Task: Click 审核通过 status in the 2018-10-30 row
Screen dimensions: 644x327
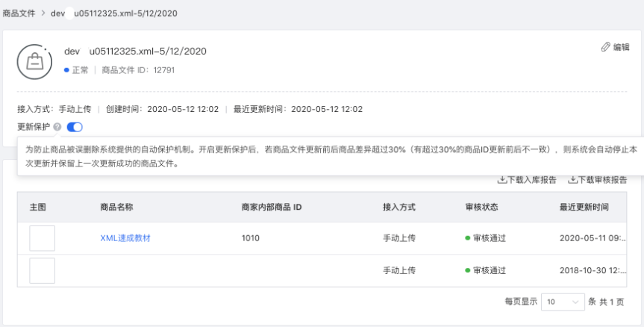Action: click(x=486, y=270)
